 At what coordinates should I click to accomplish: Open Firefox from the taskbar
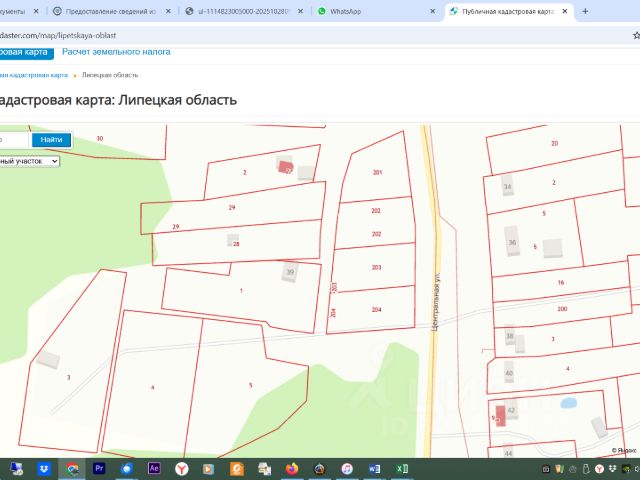[x=292, y=469]
